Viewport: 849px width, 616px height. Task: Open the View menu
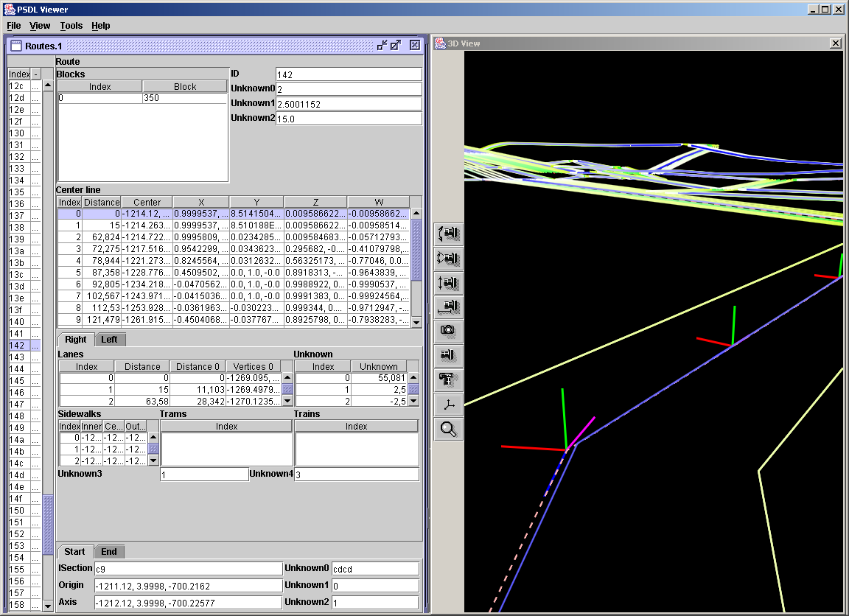tap(40, 26)
